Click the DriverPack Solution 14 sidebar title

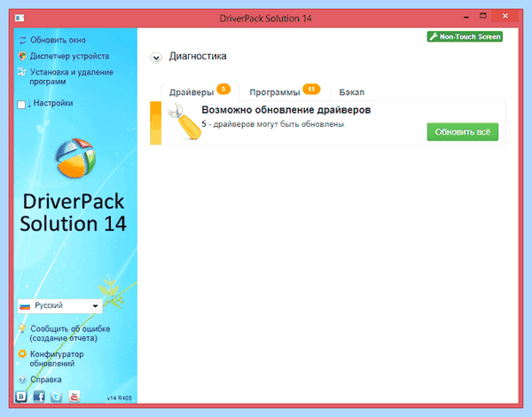click(74, 213)
